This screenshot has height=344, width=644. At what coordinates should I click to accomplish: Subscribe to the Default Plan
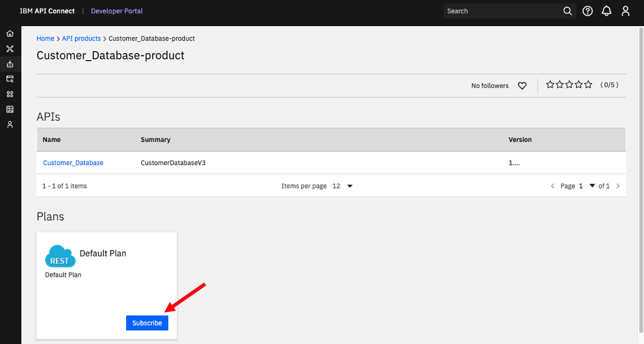coord(147,323)
